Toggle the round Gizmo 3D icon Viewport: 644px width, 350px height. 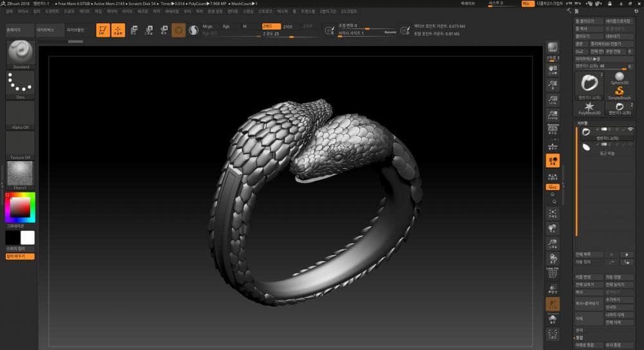pos(178,30)
